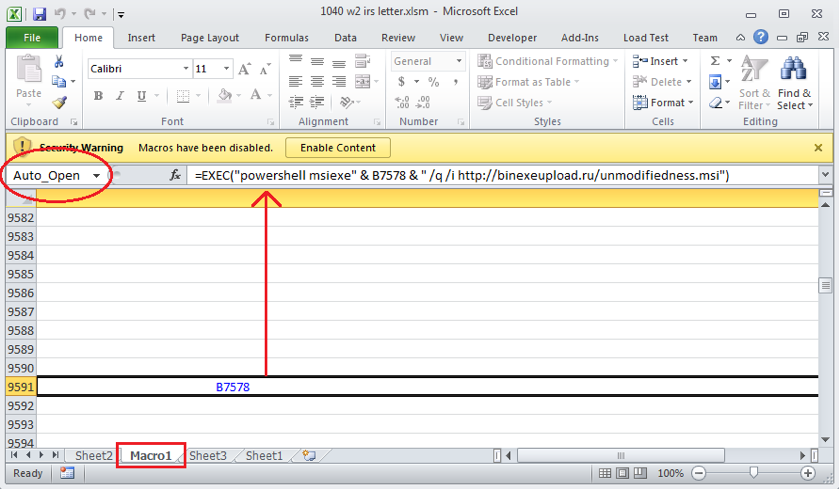839x489 pixels.
Task: Apply Comma Style format
Action: click(x=455, y=82)
